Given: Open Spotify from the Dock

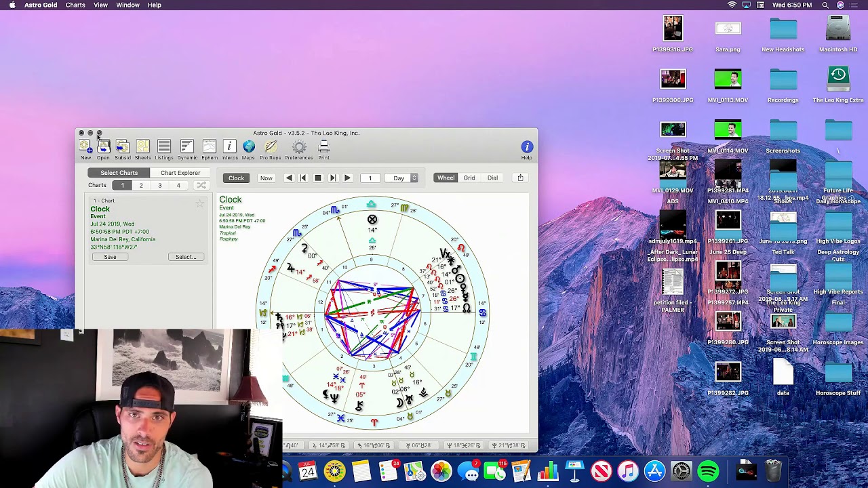Looking at the screenshot, I should pyautogui.click(x=709, y=471).
